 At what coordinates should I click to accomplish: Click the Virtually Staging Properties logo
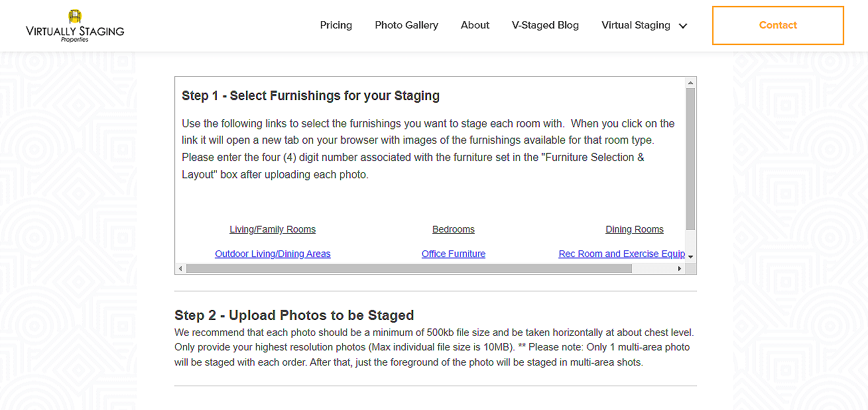74,25
